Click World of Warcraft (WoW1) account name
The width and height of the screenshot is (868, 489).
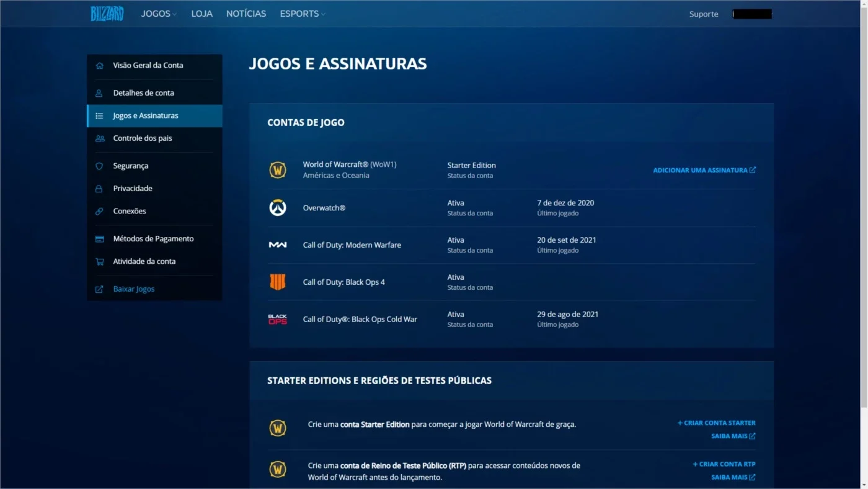350,164
